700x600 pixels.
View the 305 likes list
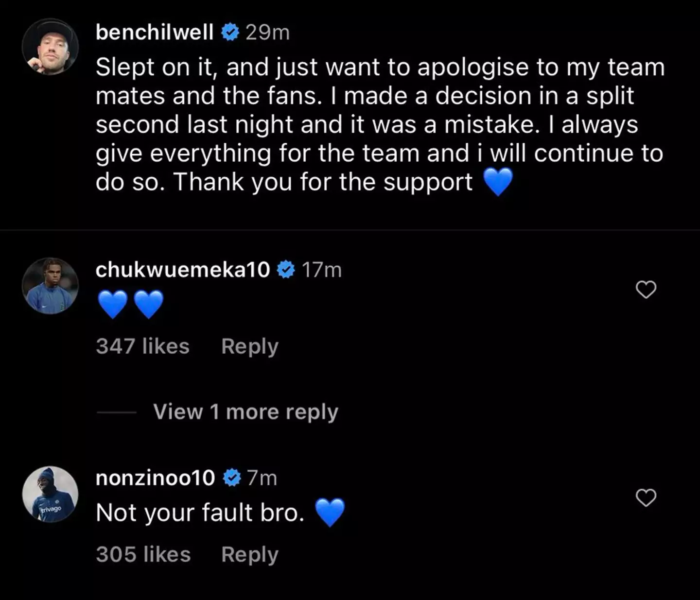[x=143, y=554]
